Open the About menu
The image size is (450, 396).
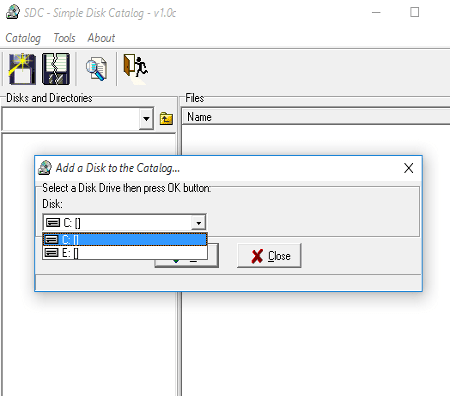coord(101,38)
